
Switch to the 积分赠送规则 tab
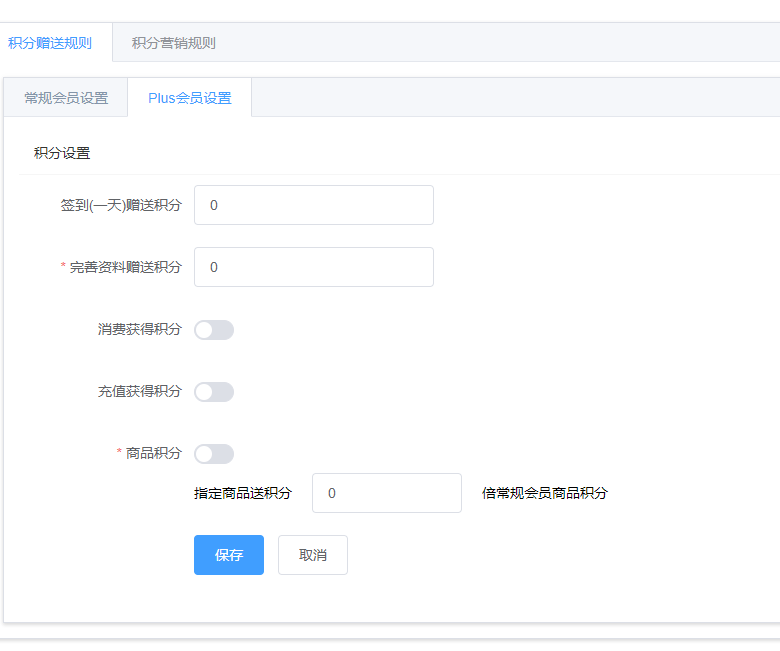coord(50,43)
